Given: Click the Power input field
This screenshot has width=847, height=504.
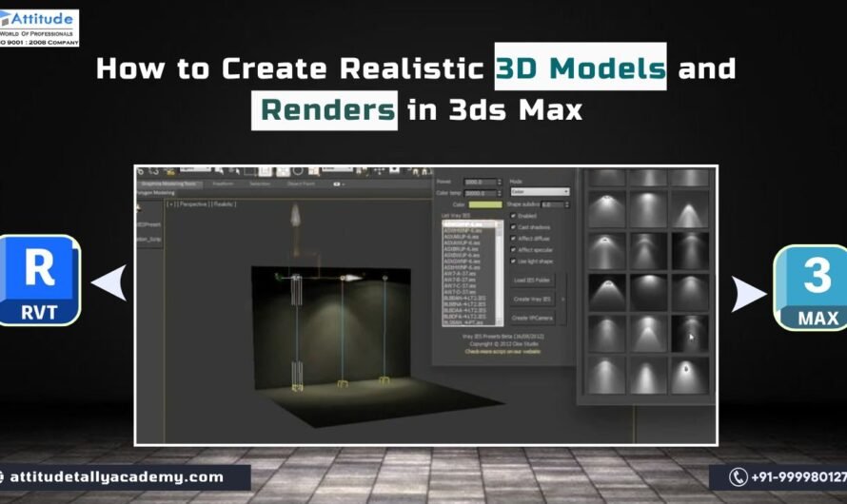Looking at the screenshot, I should 481,182.
